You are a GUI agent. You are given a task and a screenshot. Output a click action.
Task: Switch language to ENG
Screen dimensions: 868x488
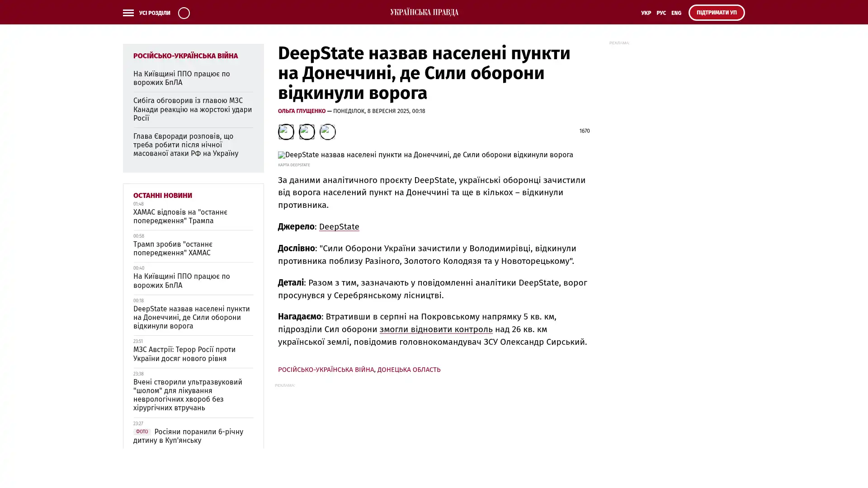[676, 13]
